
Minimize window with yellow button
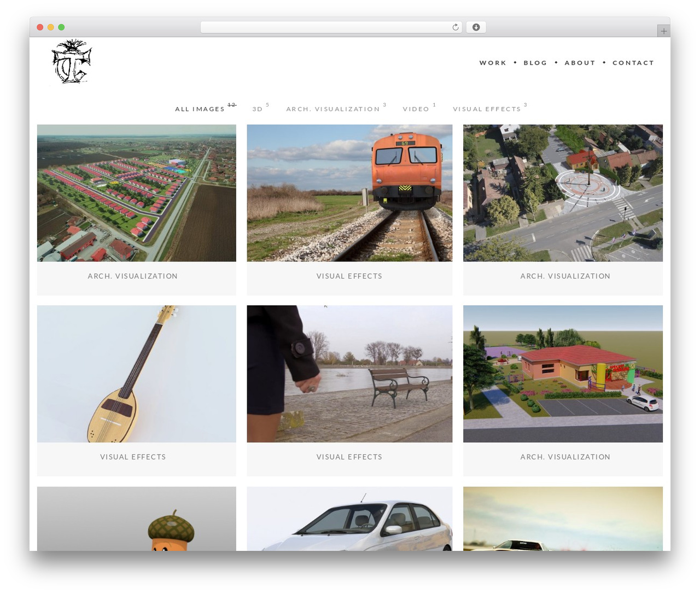click(50, 27)
